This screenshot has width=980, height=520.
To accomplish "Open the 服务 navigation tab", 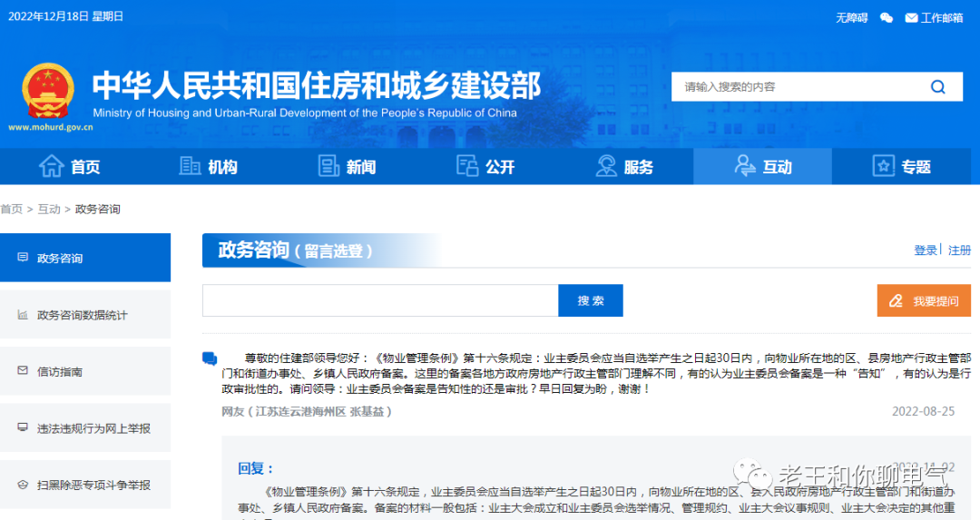I will [624, 166].
